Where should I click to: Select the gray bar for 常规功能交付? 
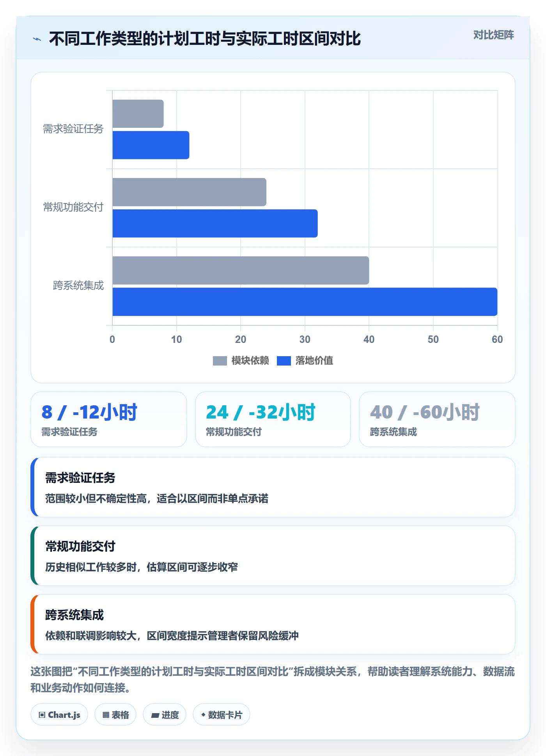tap(190, 192)
